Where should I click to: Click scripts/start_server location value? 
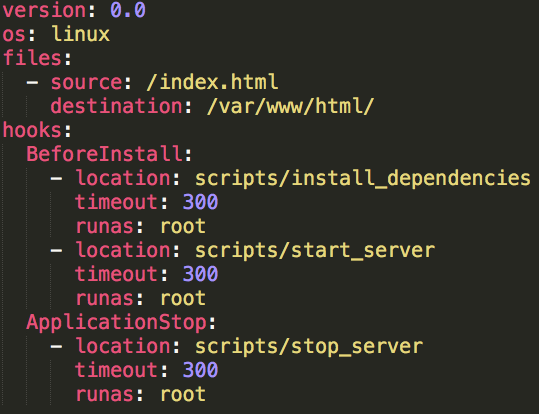[315, 251]
